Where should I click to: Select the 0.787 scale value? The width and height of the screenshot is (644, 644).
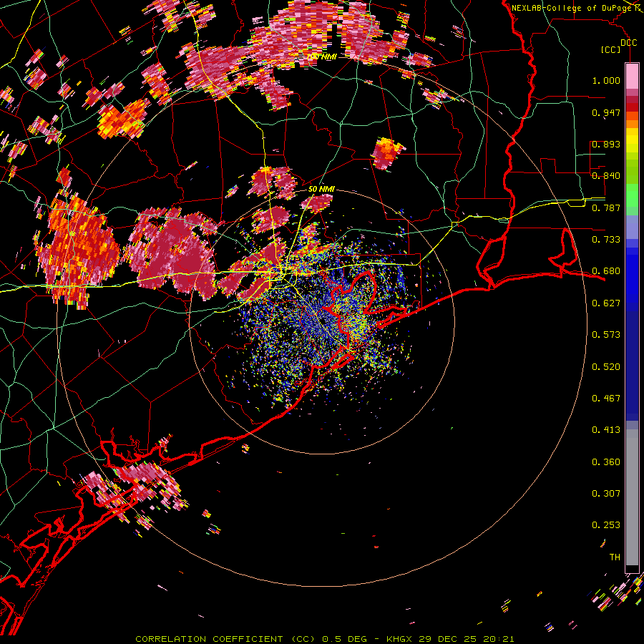coord(606,208)
